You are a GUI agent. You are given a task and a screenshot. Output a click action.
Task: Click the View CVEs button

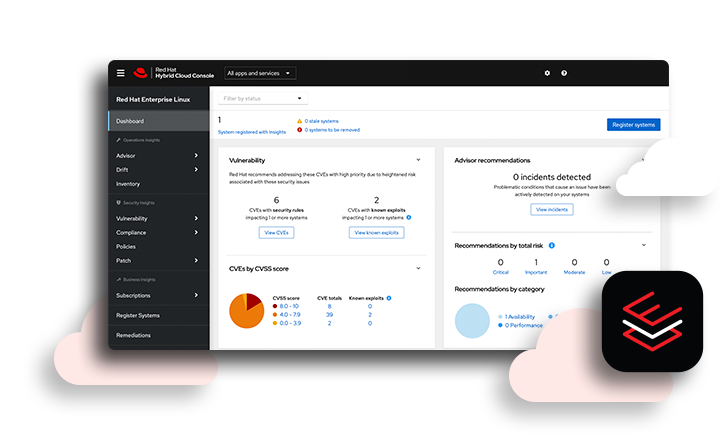[x=276, y=232]
